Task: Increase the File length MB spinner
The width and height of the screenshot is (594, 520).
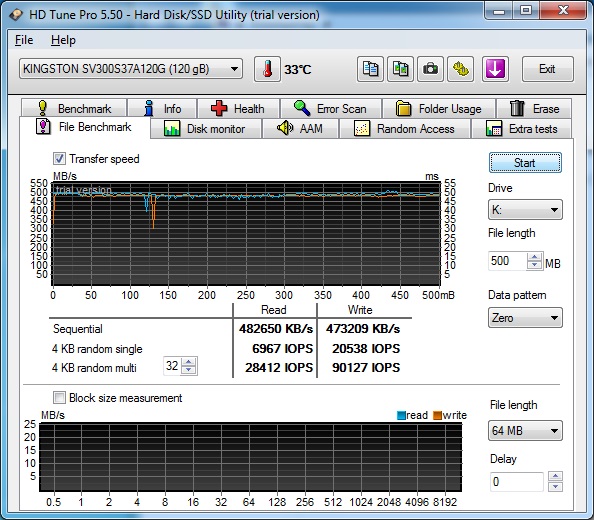Action: coord(535,257)
